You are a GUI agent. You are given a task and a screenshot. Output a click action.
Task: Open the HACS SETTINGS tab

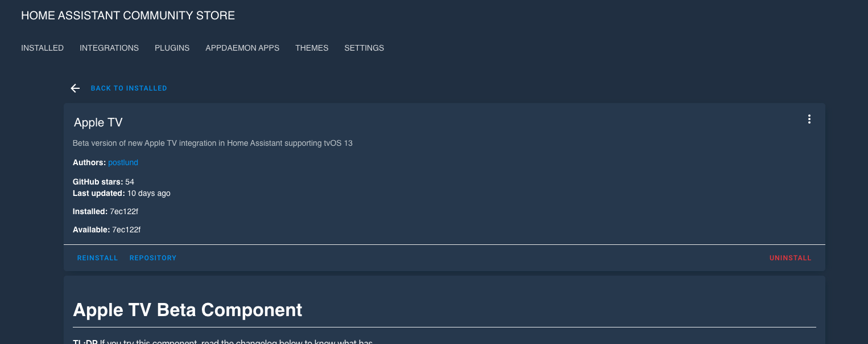click(x=364, y=48)
